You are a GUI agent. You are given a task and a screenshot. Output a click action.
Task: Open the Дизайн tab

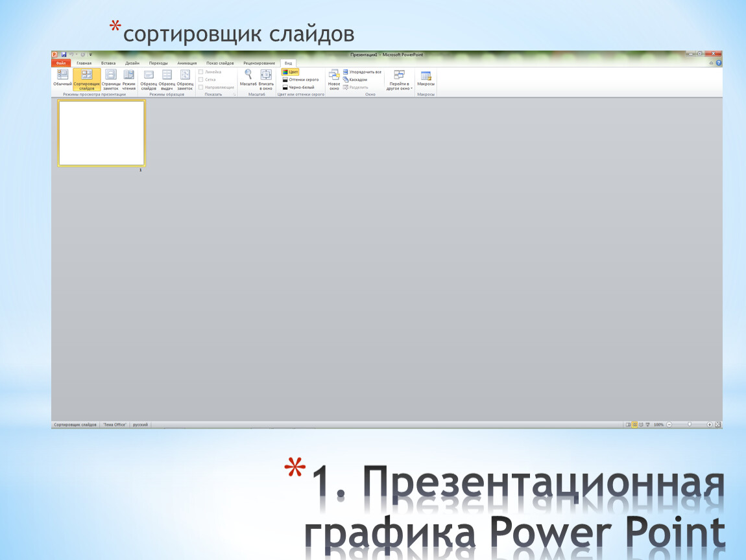click(x=132, y=63)
